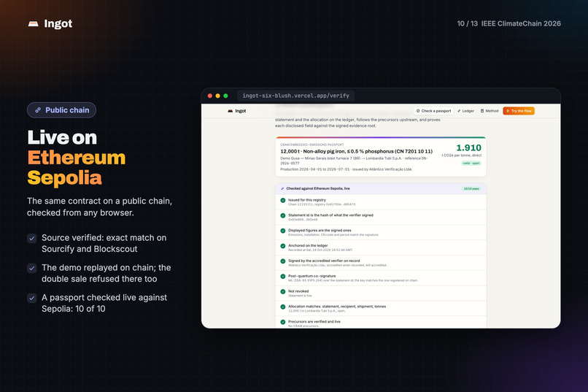Image resolution: width=588 pixels, height=392 pixels.
Task: Click the 1.910 emissions value
Action: coord(468,147)
